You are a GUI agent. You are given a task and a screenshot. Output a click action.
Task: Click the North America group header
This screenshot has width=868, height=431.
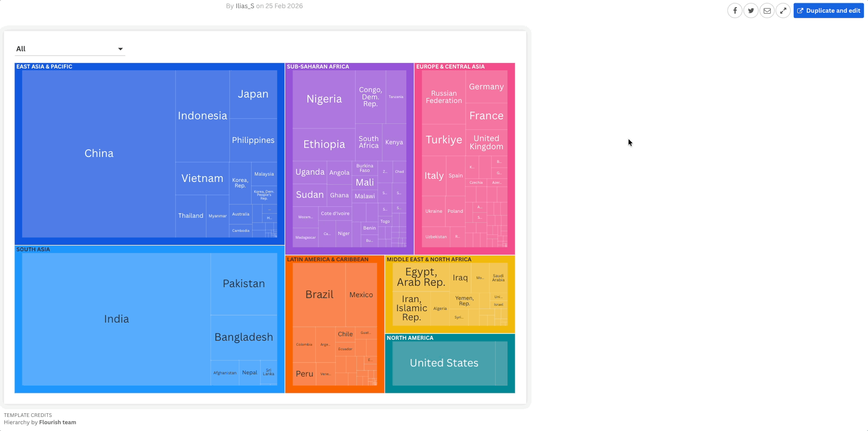point(410,338)
